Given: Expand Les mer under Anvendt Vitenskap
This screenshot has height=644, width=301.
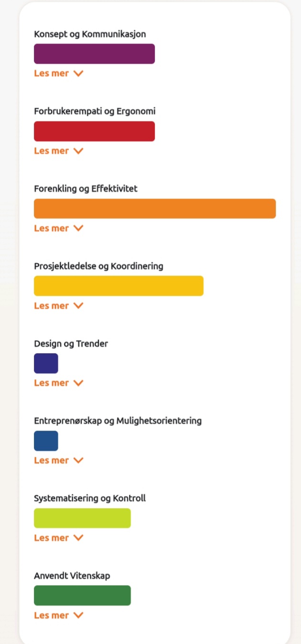Looking at the screenshot, I should (x=59, y=615).
